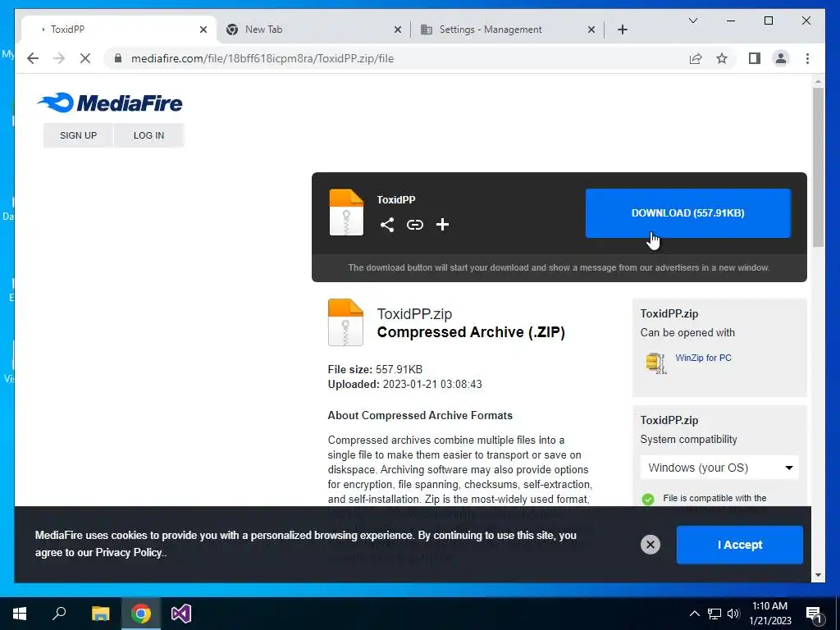Click the browser forward arrow
Screen dimensions: 840x630
tap(59, 58)
